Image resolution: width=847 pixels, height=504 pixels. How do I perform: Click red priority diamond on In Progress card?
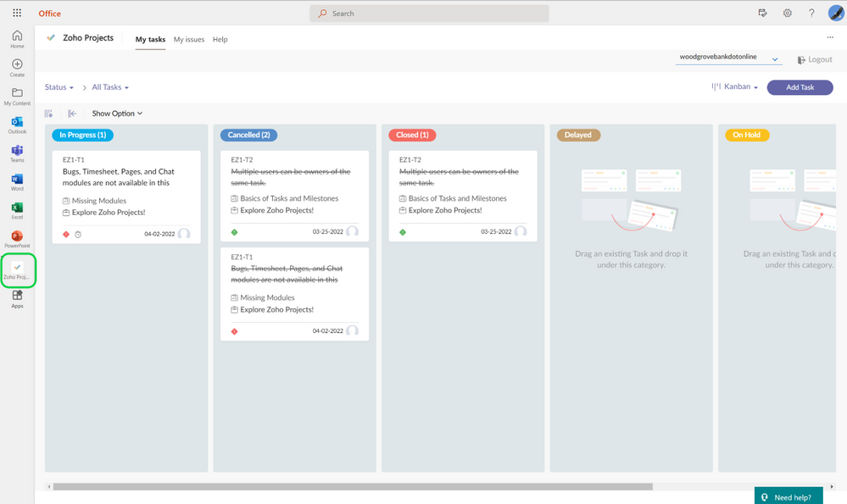66,234
